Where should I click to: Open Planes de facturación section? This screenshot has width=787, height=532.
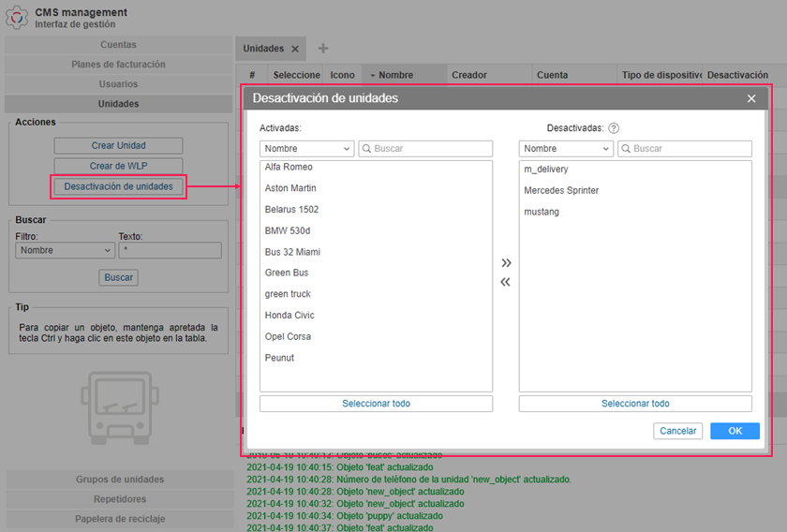tap(118, 65)
